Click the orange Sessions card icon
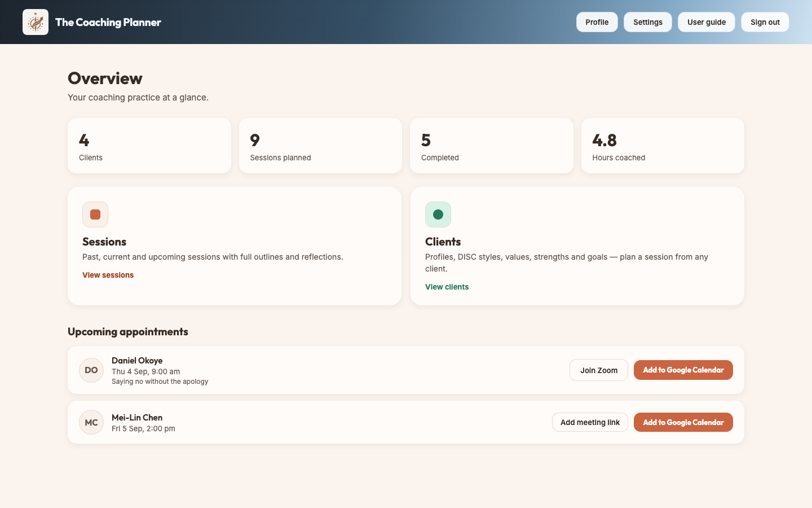The image size is (812, 508). (x=95, y=214)
